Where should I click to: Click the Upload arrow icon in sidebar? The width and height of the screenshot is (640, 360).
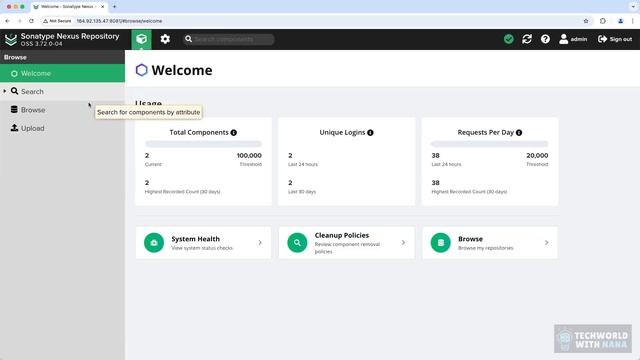(x=14, y=128)
